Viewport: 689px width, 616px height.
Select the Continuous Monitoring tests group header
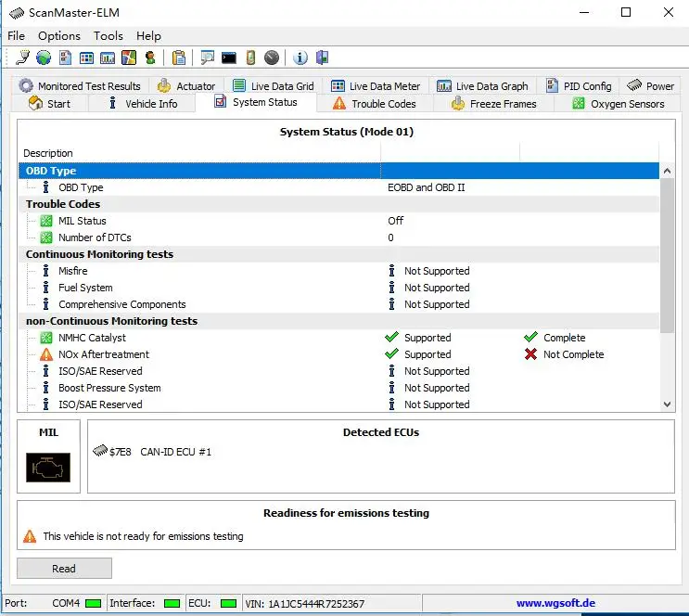(338, 254)
